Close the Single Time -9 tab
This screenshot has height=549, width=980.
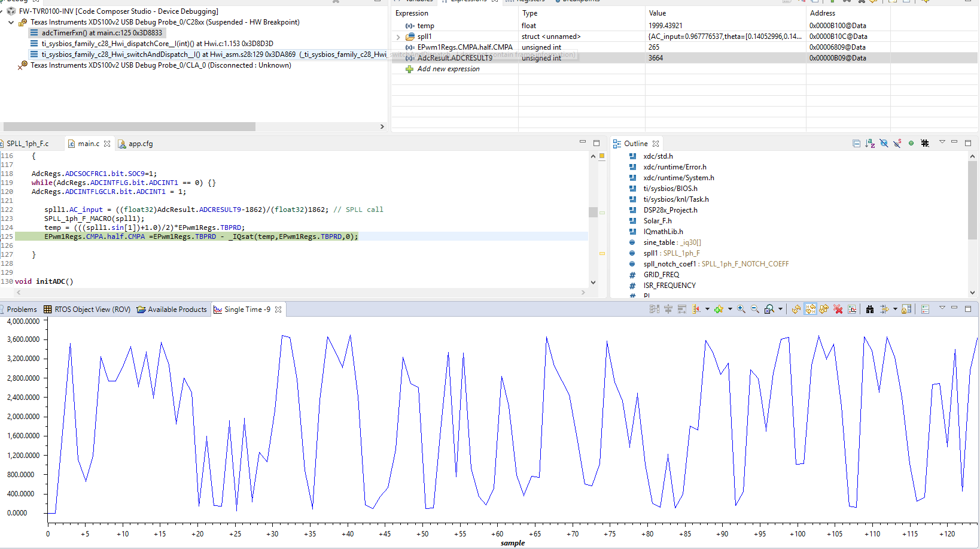point(278,310)
